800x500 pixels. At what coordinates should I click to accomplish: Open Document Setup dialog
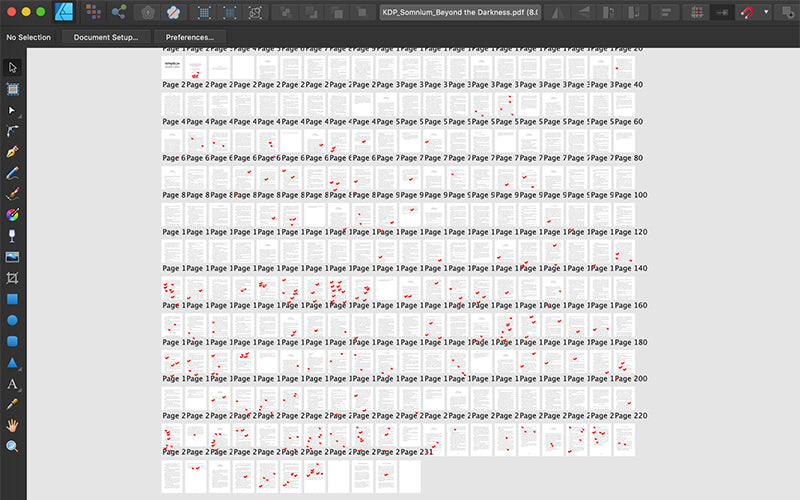(106, 37)
